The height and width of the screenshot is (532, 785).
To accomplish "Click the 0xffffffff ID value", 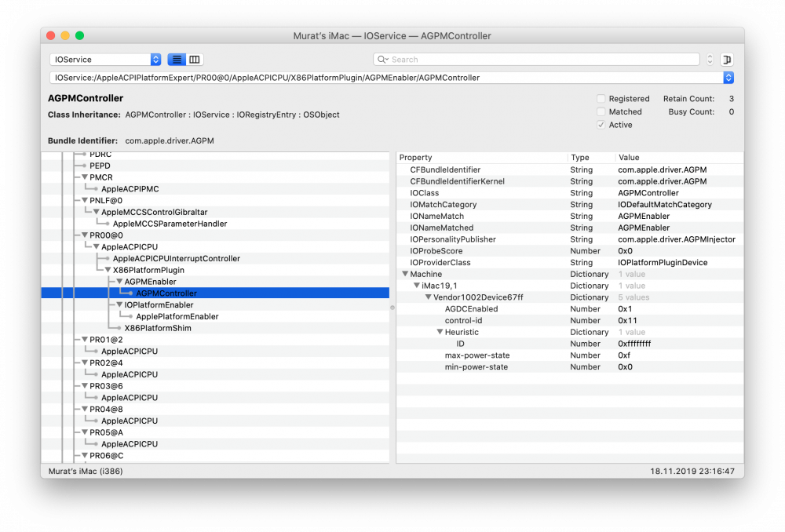I will coord(634,344).
